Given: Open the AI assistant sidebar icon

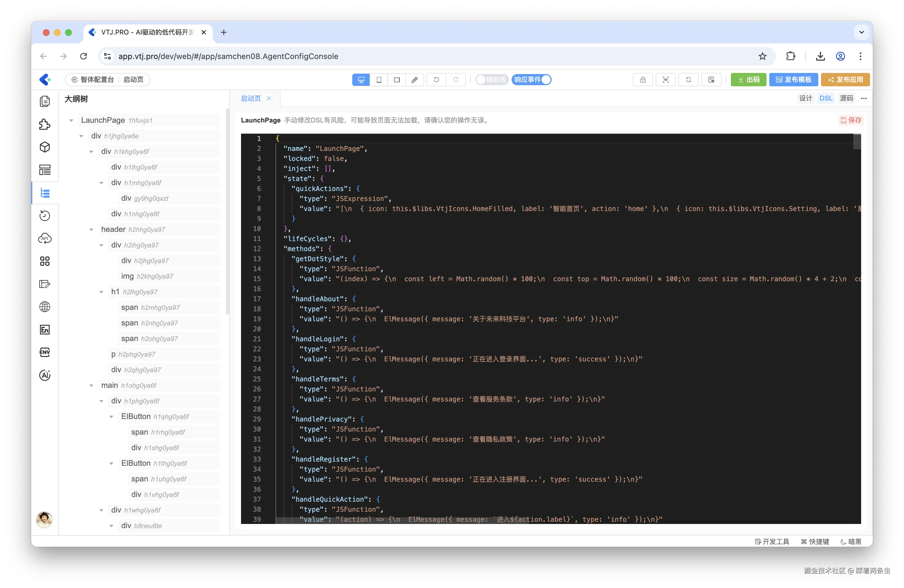Looking at the screenshot, I should pos(45,375).
